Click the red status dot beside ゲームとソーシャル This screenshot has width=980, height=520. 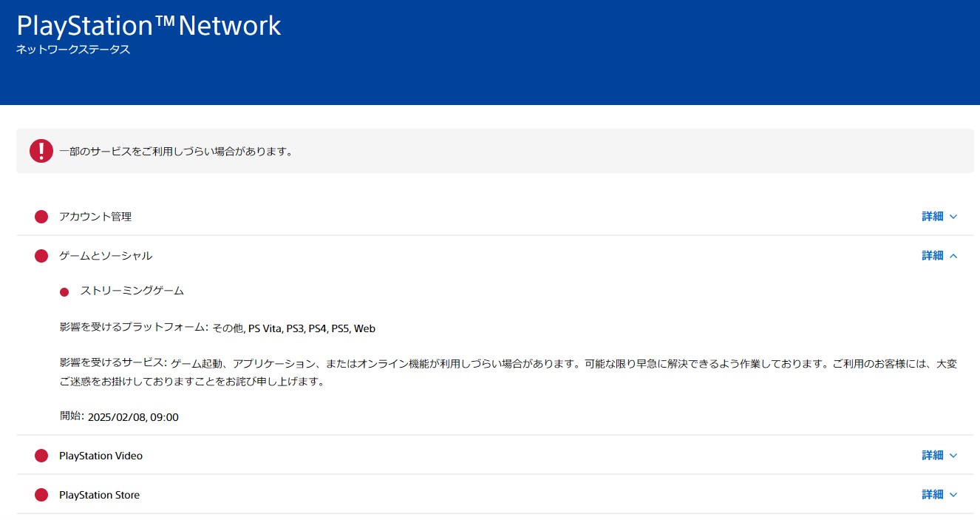41,256
